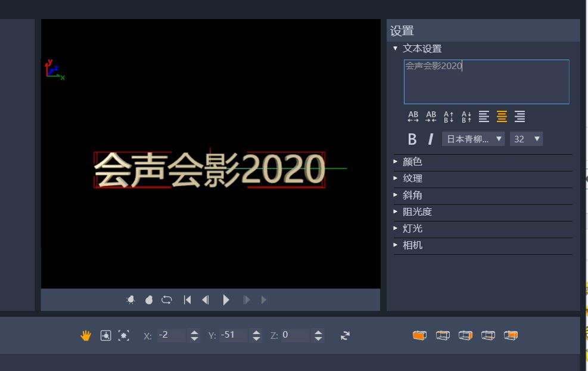Open the font size dropdown showing 32
The height and width of the screenshot is (371, 588).
click(526, 139)
